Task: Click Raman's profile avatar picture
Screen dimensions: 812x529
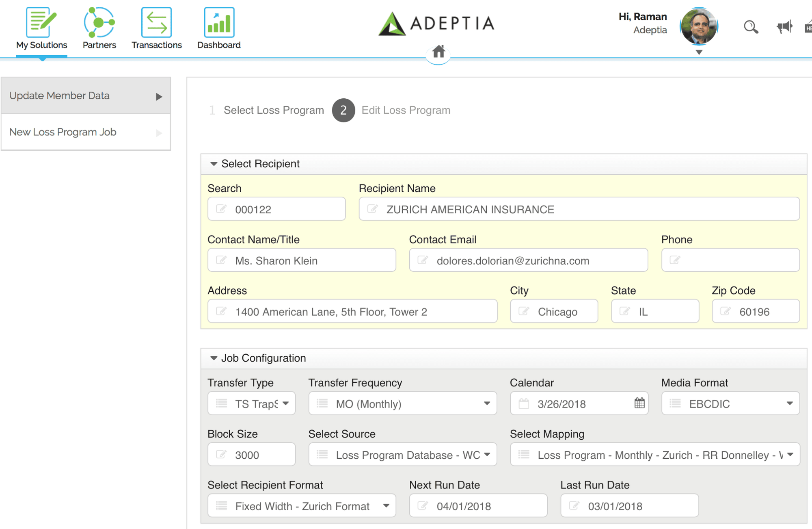Action: point(698,26)
